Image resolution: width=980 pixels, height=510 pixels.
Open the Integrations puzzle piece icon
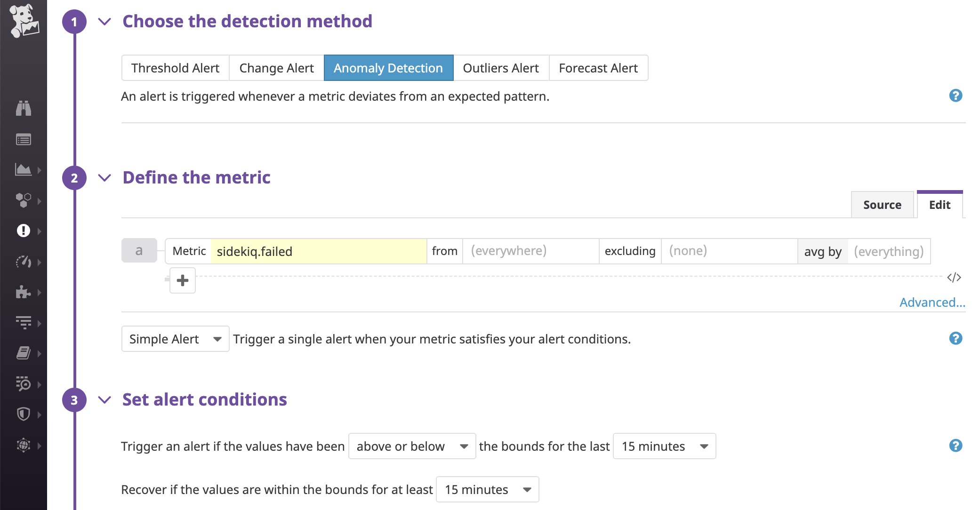23,292
